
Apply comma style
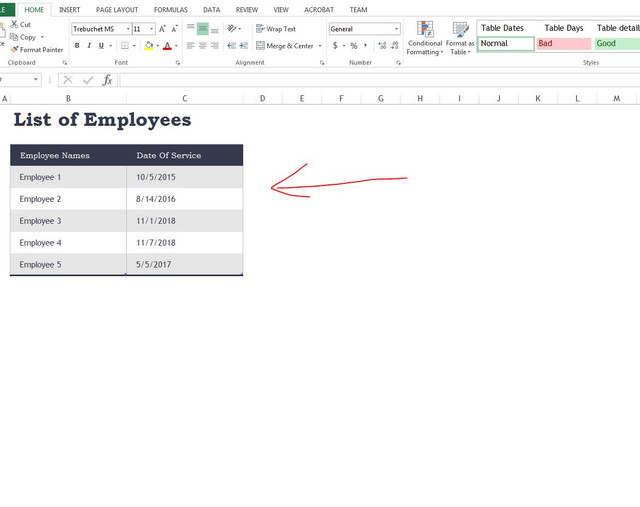tap(366, 46)
